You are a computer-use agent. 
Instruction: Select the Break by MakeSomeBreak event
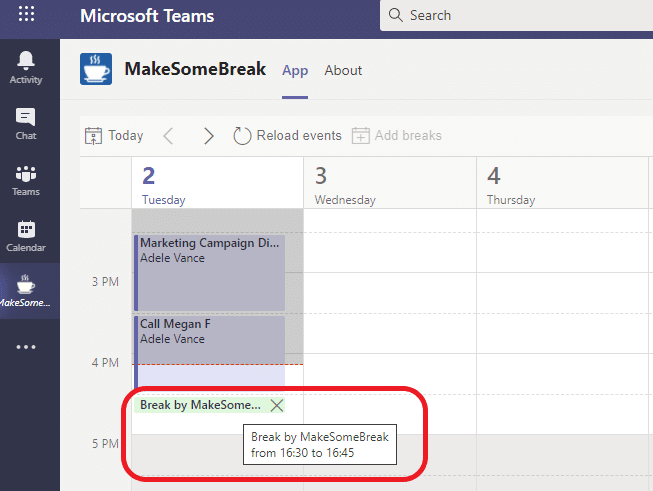pos(200,405)
